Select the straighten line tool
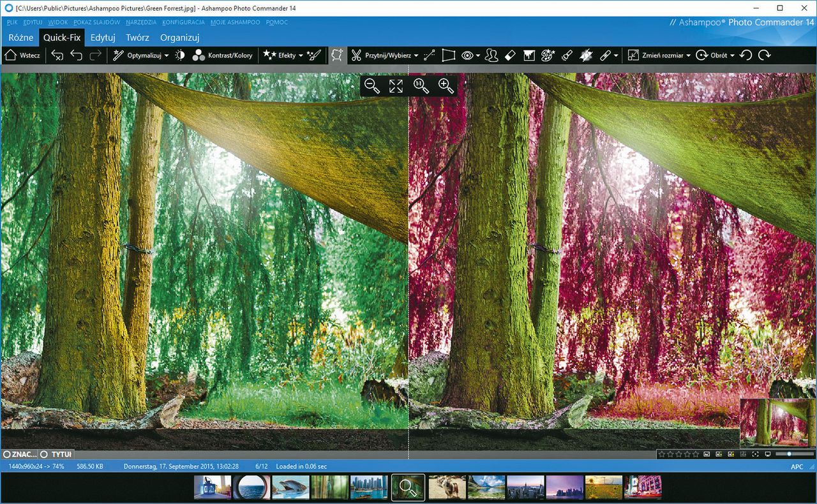Screen dimensions: 817x504 click(x=429, y=56)
